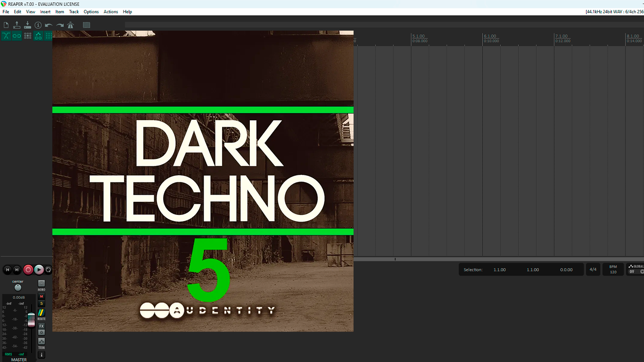Click the selection start 1.1.00 field
The height and width of the screenshot is (362, 644).
coord(500,270)
